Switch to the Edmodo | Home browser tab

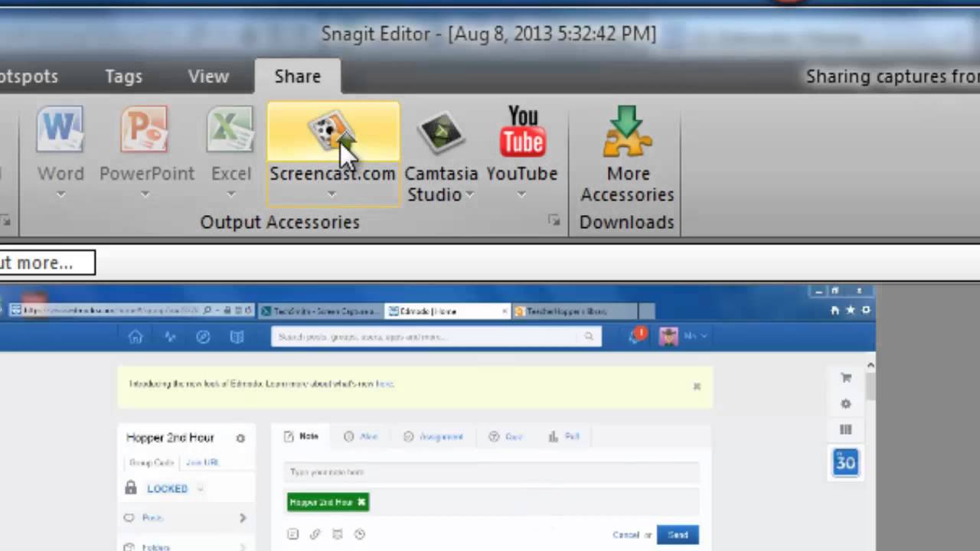[447, 311]
